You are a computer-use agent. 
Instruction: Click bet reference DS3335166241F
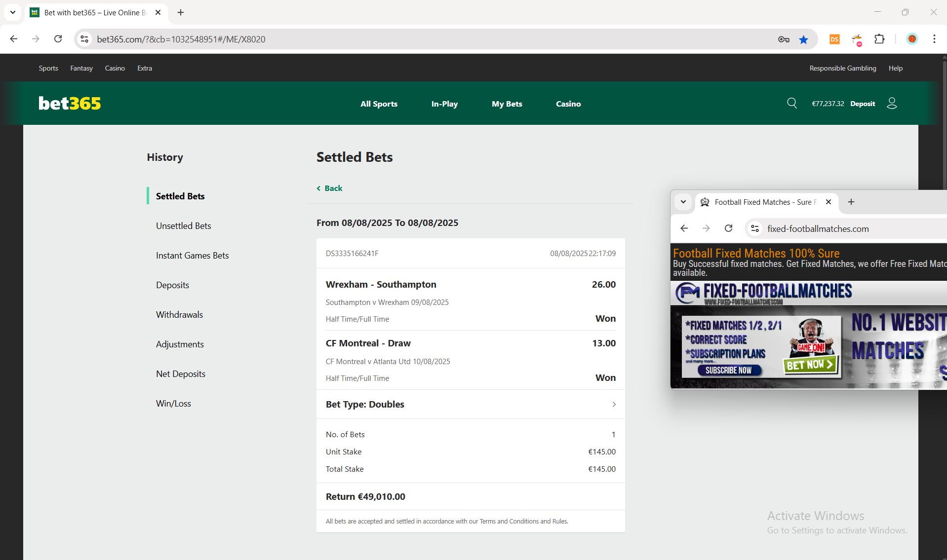[352, 253]
